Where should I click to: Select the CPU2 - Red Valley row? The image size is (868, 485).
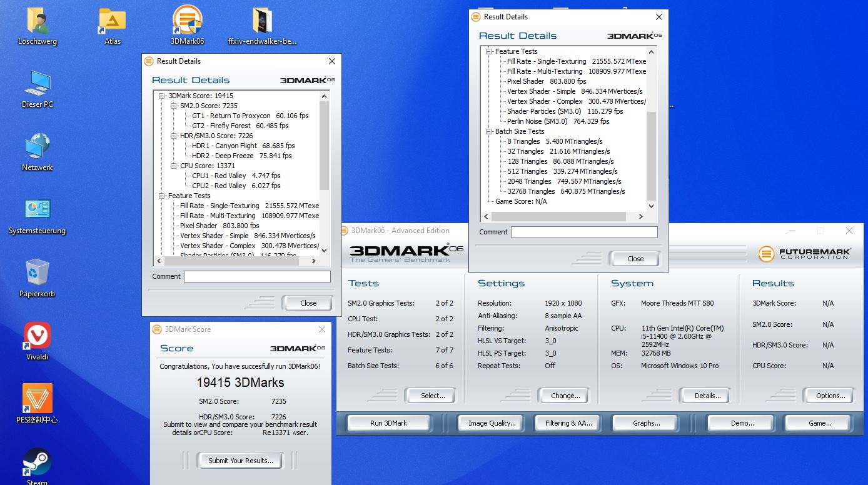(x=236, y=186)
